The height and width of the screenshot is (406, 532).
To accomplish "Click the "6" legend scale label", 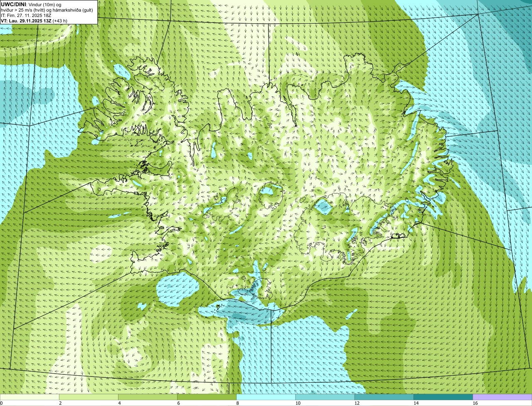I will (178, 403).
